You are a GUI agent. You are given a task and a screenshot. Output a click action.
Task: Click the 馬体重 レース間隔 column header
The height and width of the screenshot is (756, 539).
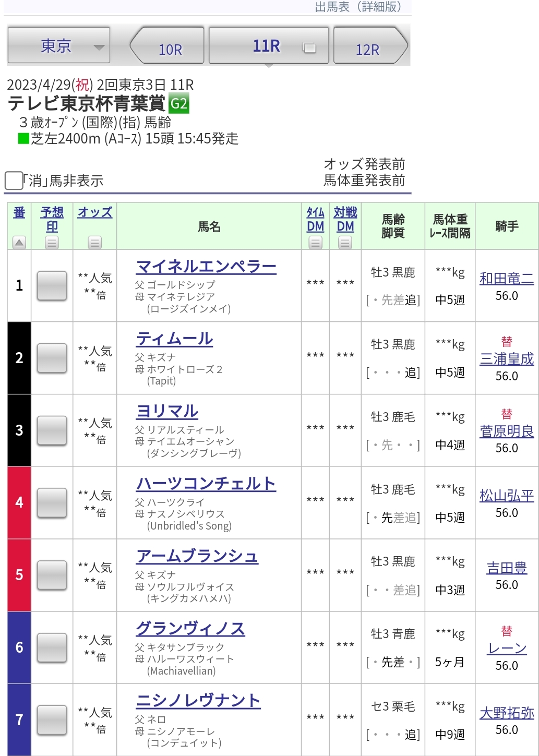[x=450, y=226]
